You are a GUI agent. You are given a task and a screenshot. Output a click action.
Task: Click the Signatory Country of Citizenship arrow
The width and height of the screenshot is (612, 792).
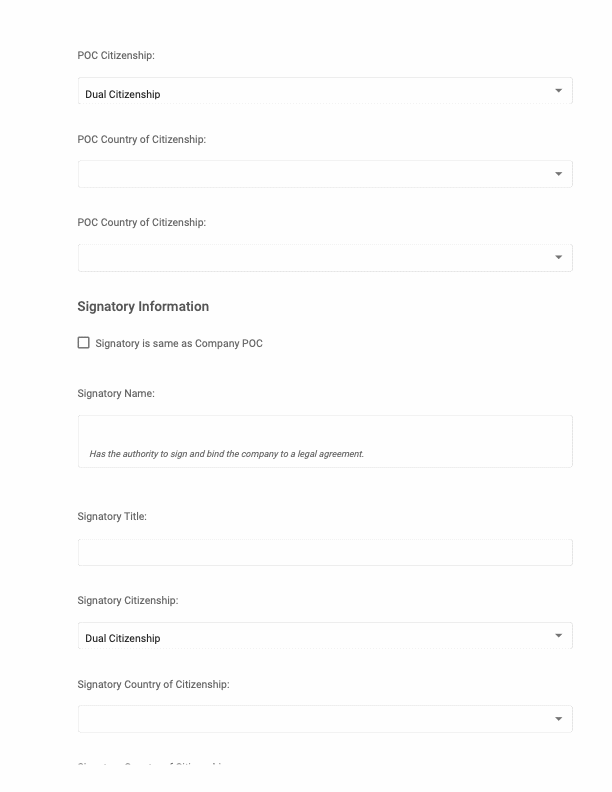coord(558,719)
